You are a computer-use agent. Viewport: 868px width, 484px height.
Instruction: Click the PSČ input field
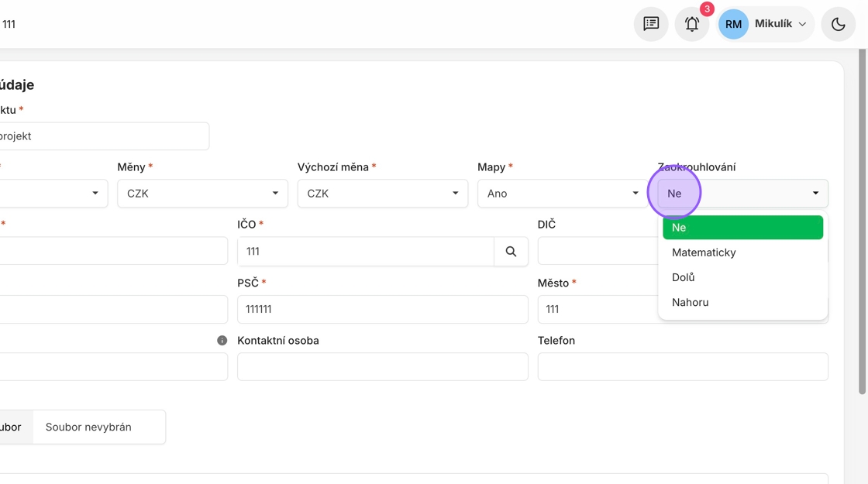(383, 309)
